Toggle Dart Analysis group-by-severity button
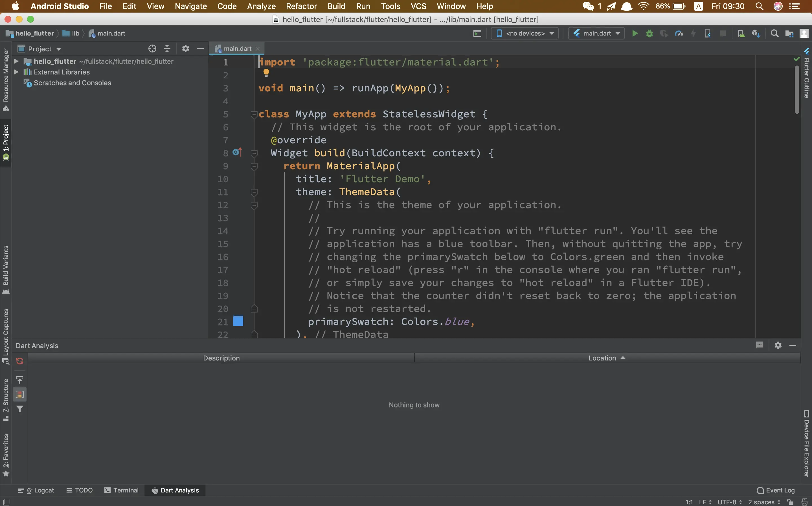The image size is (812, 506). tap(20, 394)
